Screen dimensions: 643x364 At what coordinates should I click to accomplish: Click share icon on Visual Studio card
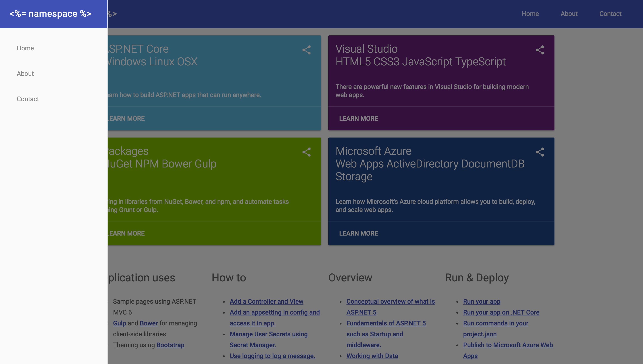[540, 50]
